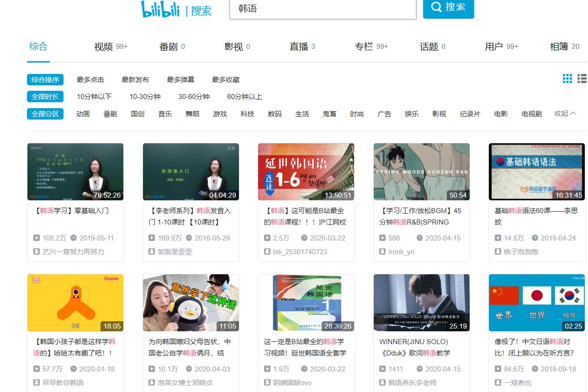Switch to the 直播 tab
Image resolution: width=588 pixels, height=392 pixels.
coord(300,46)
